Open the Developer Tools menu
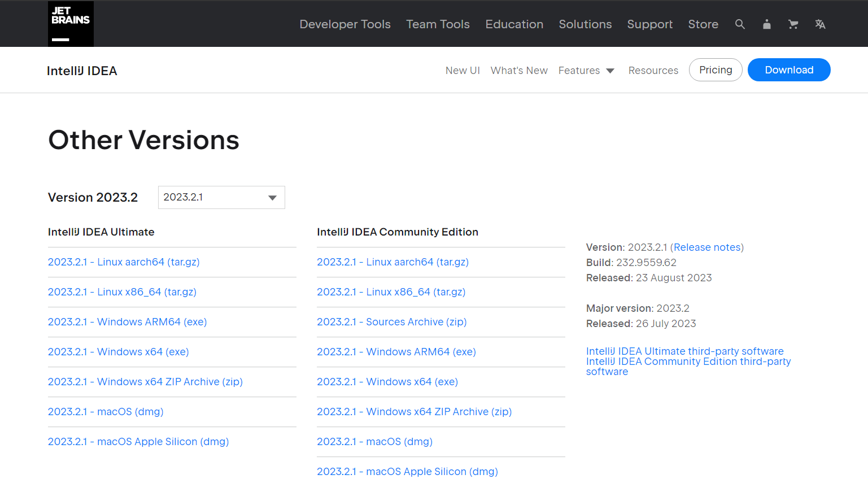868x492 pixels. (x=345, y=24)
